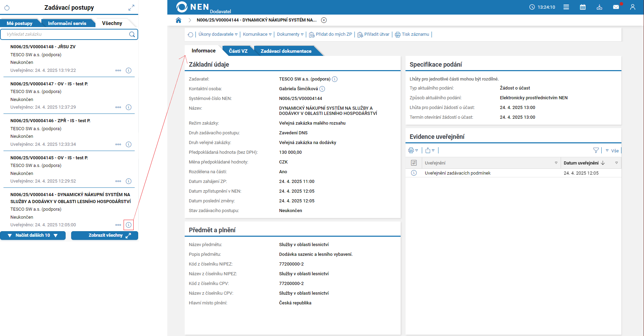Screen dimensions: 644x336
Task: Show info for Uveřejnění zadávacích podmínek row
Action: pyautogui.click(x=414, y=173)
